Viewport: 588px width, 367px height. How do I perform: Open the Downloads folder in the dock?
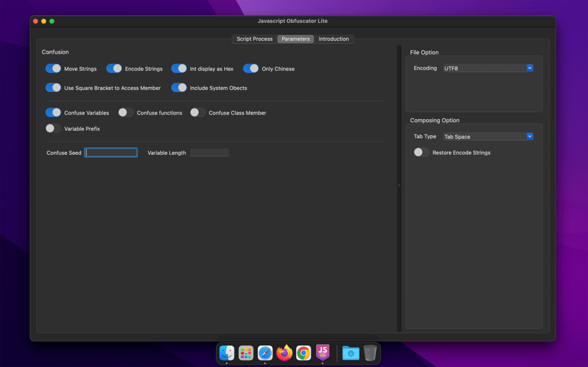[x=350, y=353]
